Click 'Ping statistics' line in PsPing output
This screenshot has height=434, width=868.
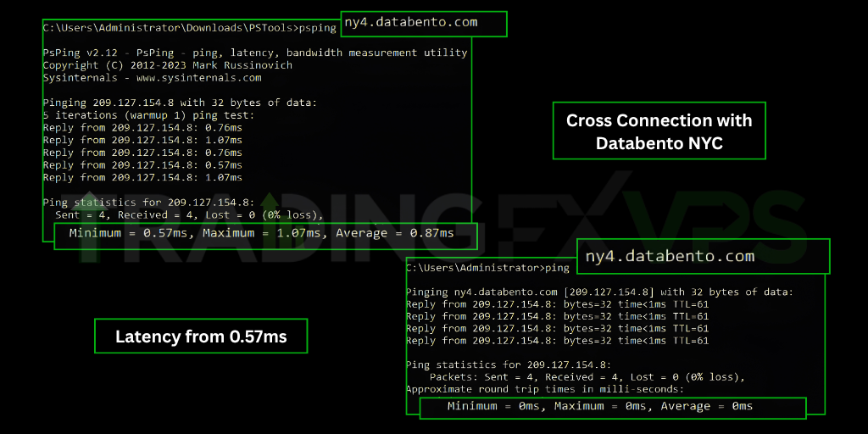(x=148, y=202)
